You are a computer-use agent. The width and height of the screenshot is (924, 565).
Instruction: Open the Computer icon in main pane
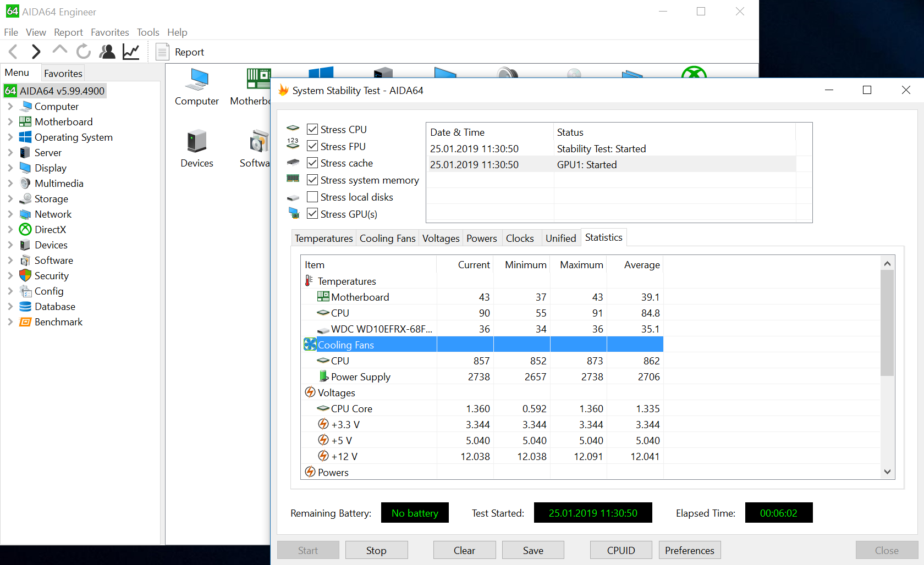(x=197, y=80)
